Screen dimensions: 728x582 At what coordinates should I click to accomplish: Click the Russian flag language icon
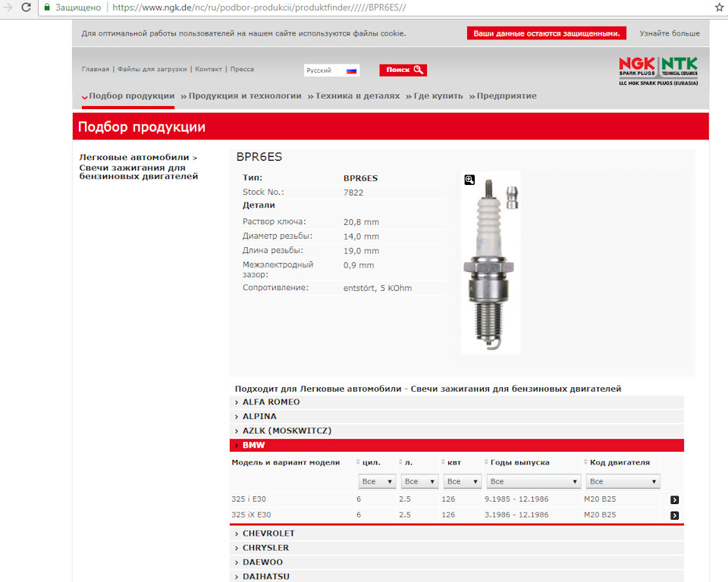tap(351, 70)
